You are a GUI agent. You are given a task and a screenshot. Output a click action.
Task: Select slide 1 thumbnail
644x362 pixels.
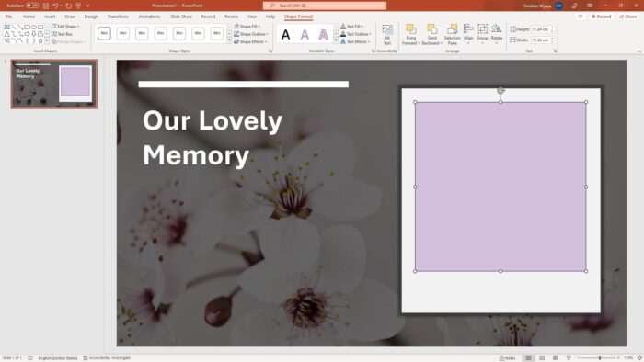pyautogui.click(x=54, y=84)
